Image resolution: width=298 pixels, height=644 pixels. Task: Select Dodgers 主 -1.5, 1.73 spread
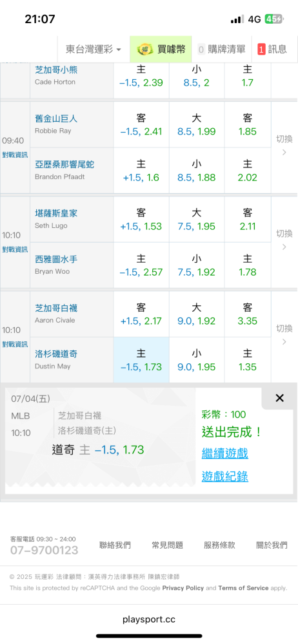point(141,360)
